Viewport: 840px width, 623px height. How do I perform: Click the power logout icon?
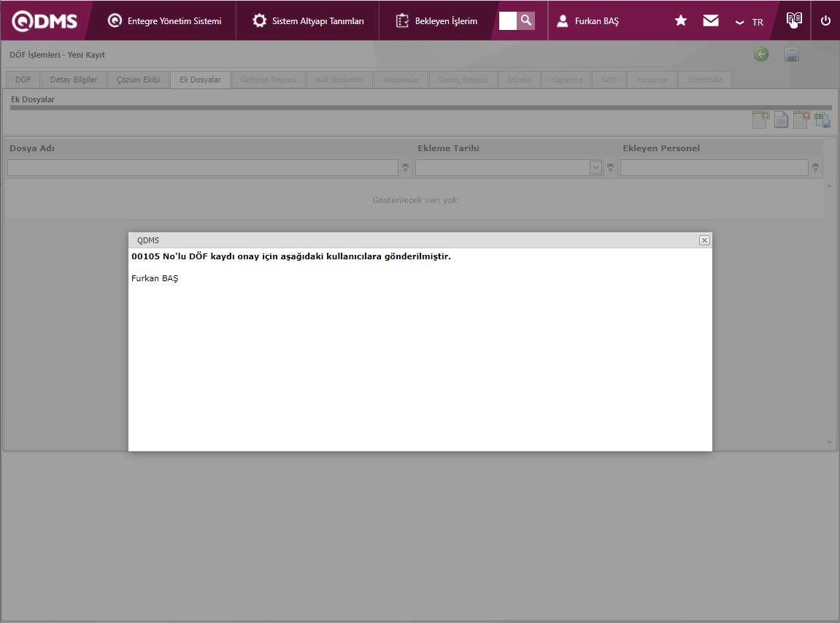coord(826,20)
